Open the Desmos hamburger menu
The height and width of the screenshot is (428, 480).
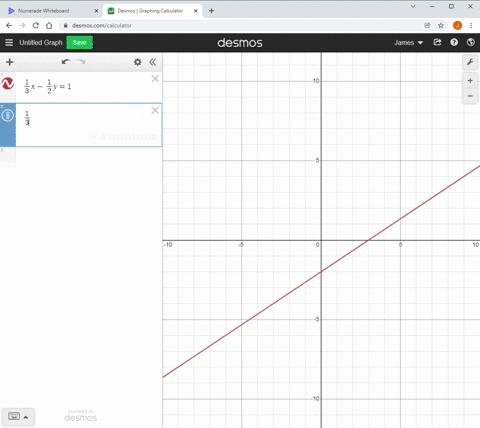[x=9, y=42]
